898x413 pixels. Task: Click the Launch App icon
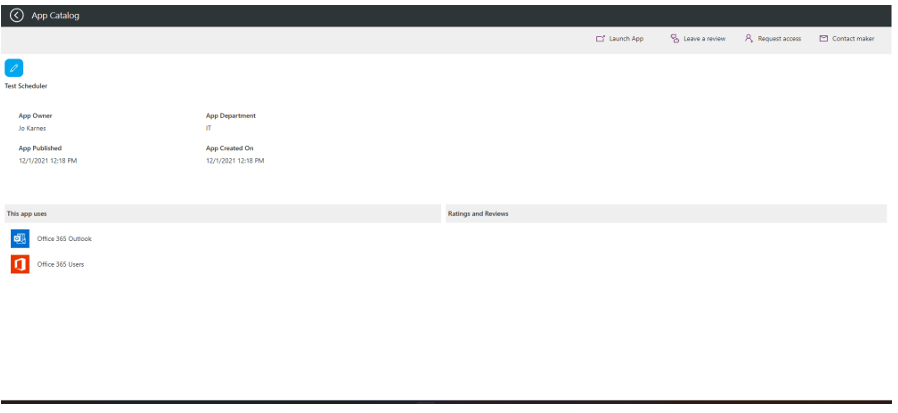point(600,39)
